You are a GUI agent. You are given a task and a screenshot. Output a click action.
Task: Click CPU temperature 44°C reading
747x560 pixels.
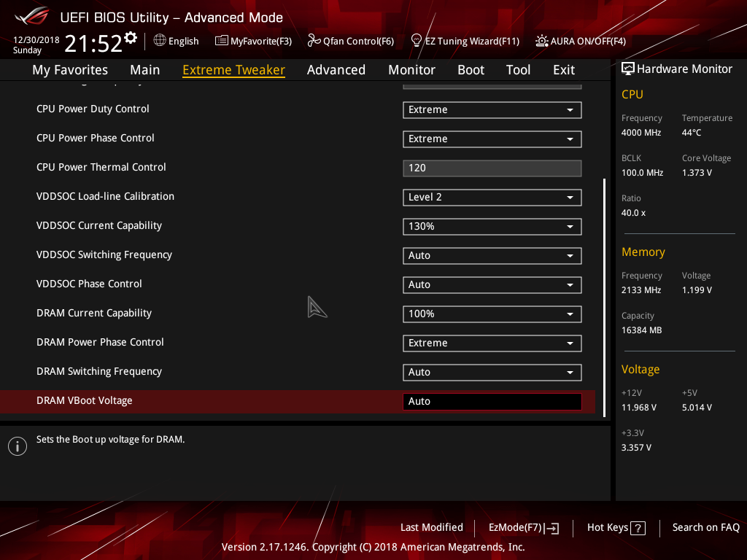[x=692, y=133]
